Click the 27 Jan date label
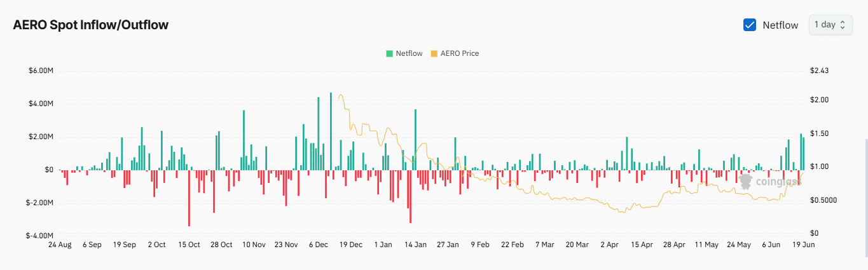 [448, 245]
